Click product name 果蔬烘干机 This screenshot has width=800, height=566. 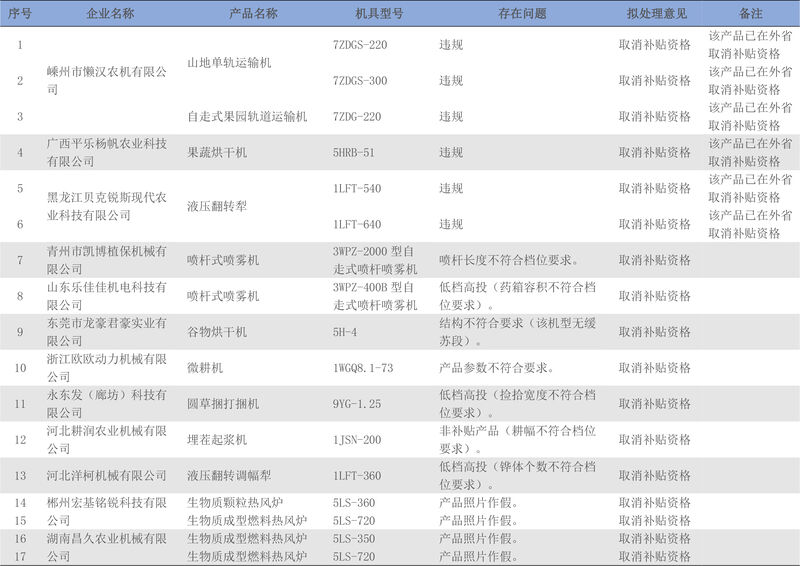[217, 153]
